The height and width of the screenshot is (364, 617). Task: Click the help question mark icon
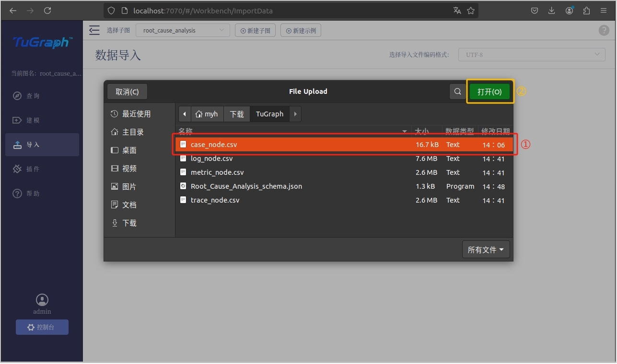604,31
